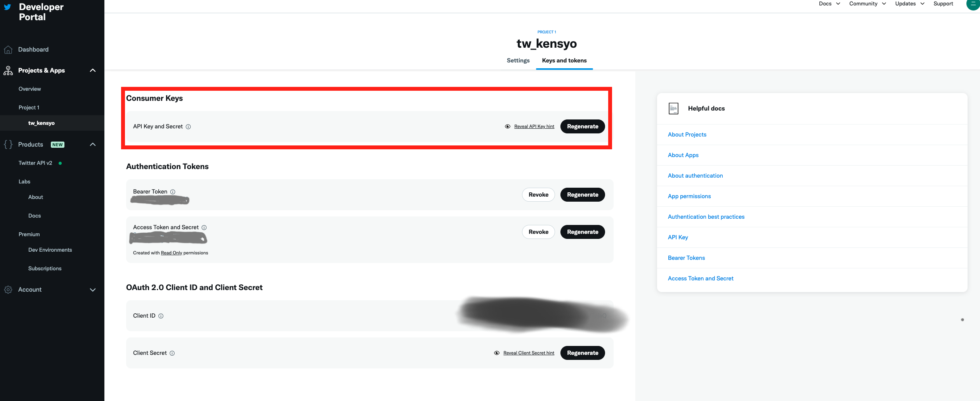The image size is (980, 401).
Task: Open the Updates dropdown menu
Action: 910,4
